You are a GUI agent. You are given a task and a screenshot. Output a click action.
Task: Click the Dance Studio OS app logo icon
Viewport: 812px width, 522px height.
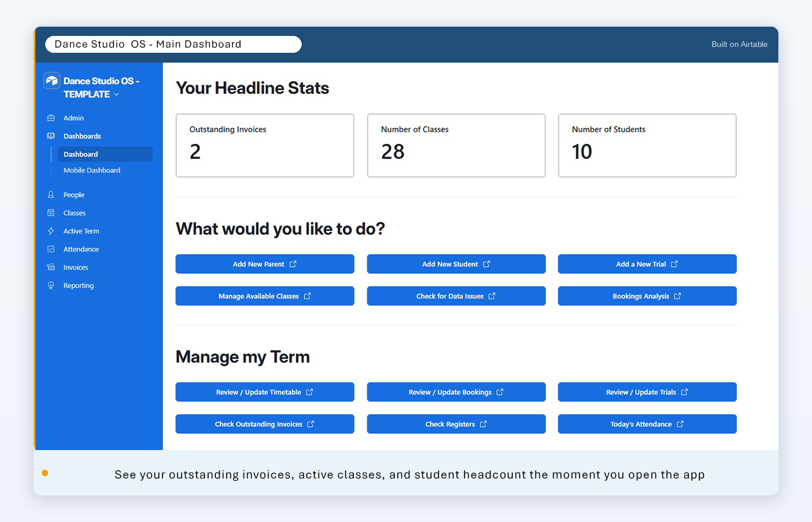pos(52,81)
